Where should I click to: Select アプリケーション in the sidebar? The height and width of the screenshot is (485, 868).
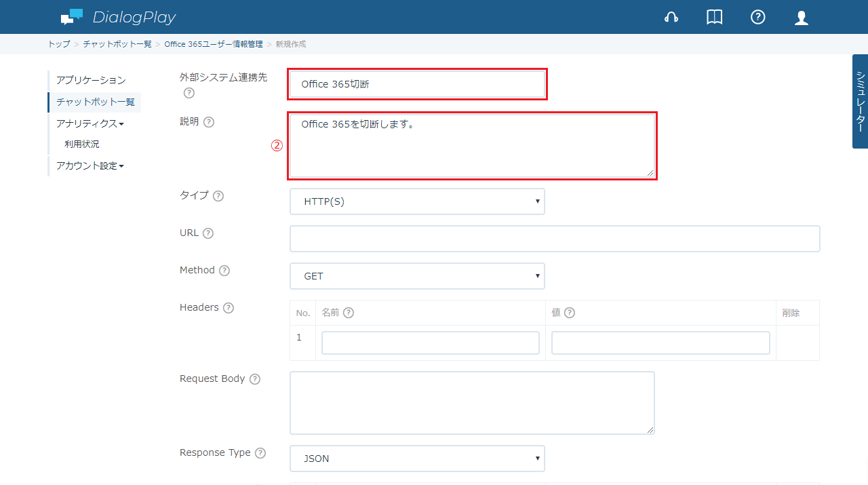tap(91, 80)
